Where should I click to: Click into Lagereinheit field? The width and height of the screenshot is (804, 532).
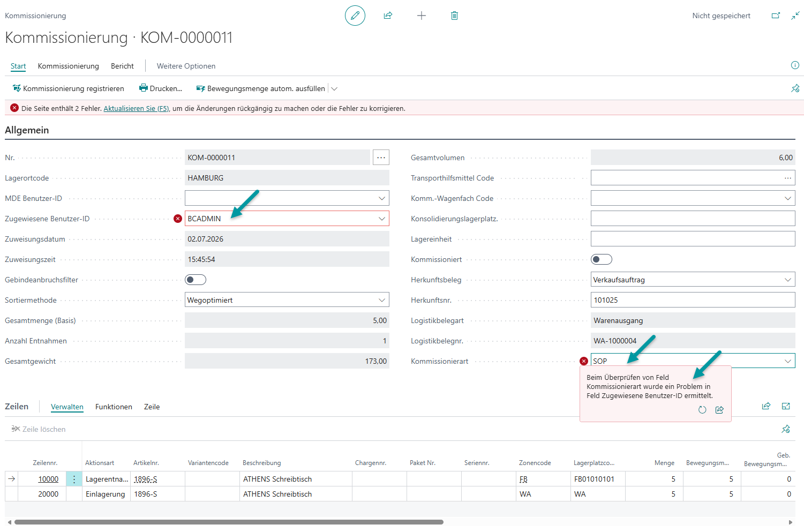click(x=693, y=239)
